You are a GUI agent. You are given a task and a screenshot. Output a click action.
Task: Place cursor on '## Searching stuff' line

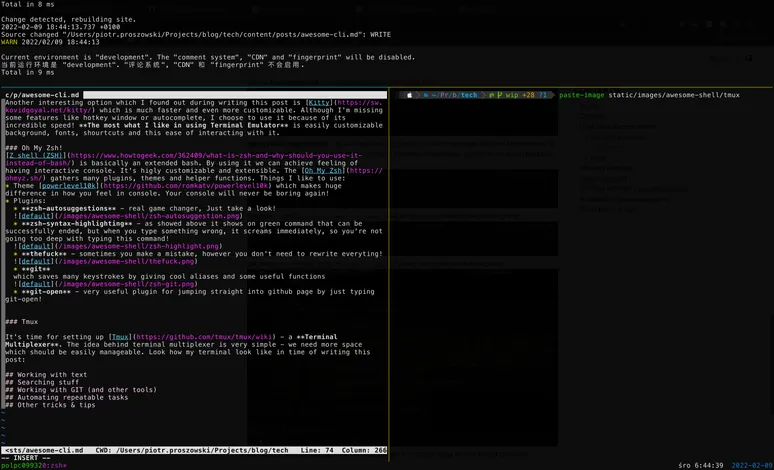pos(42,382)
